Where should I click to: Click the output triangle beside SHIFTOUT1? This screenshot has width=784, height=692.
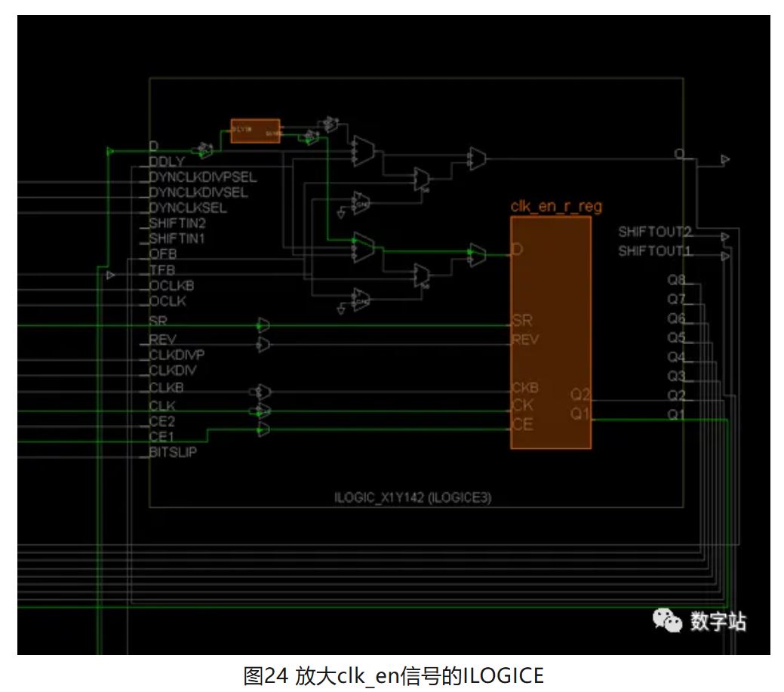[x=725, y=256]
